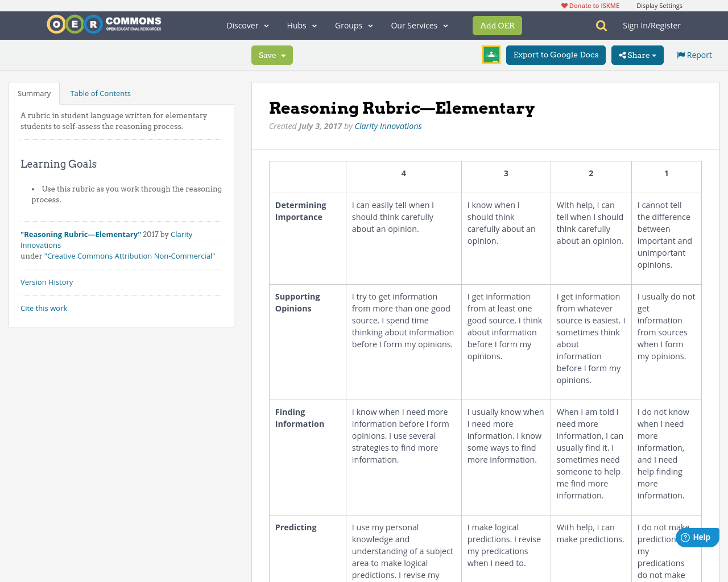Screen dimensions: 728x582
Task: Switch to the Table of Contents tab
Action: [100, 93]
